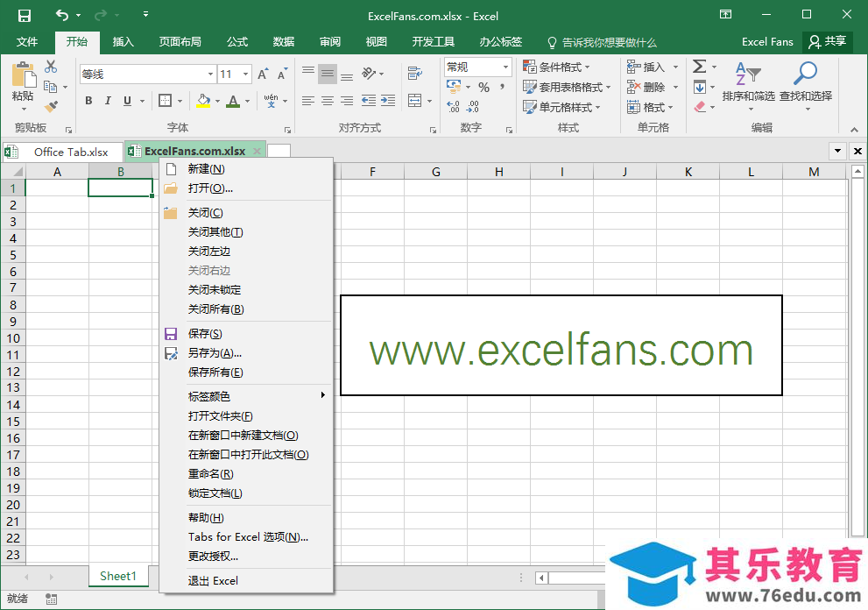Collapse the ribbon with the arrow
This screenshot has width=868, height=610.
pos(854,129)
